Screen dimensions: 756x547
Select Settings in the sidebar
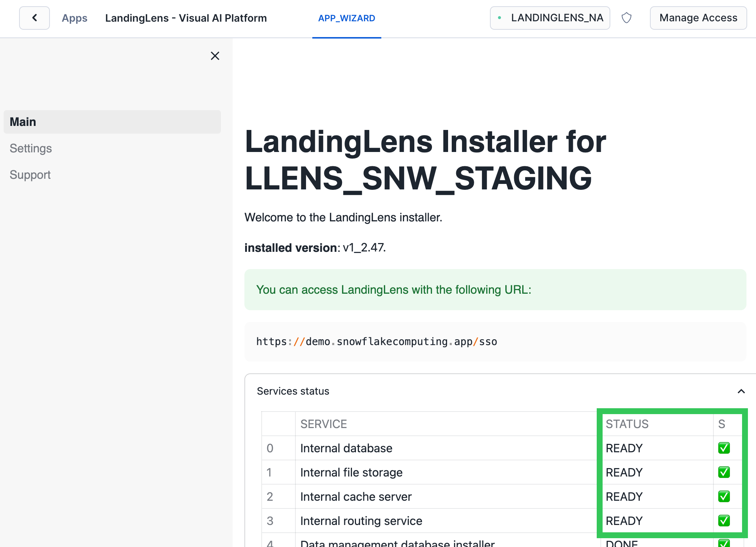click(x=31, y=148)
